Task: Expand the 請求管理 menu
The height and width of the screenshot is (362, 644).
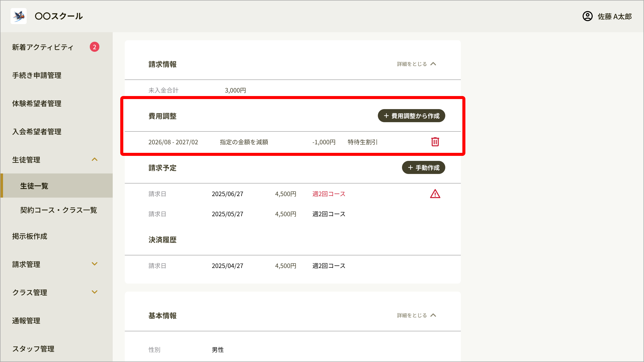Action: click(x=95, y=264)
